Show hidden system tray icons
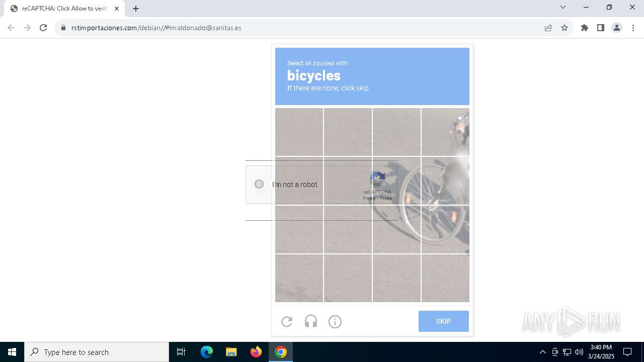 (542, 352)
